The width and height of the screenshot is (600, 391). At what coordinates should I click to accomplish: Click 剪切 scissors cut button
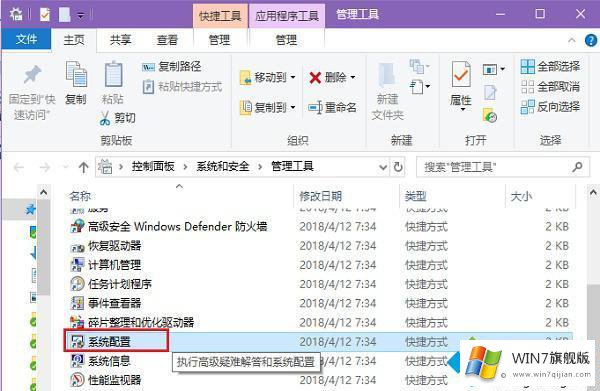click(117, 118)
